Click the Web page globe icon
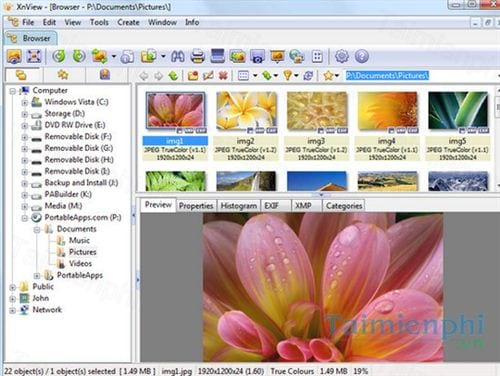 tap(297, 56)
